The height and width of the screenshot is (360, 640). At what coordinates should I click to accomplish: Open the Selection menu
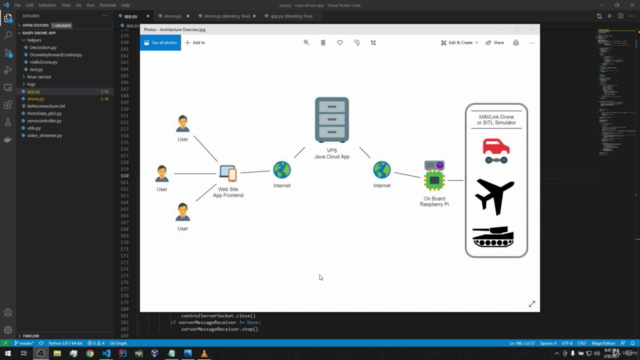pyautogui.click(x=47, y=5)
